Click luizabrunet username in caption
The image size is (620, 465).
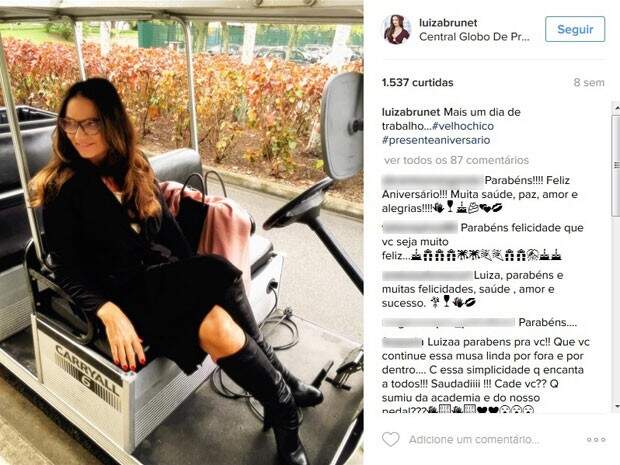coord(411,112)
